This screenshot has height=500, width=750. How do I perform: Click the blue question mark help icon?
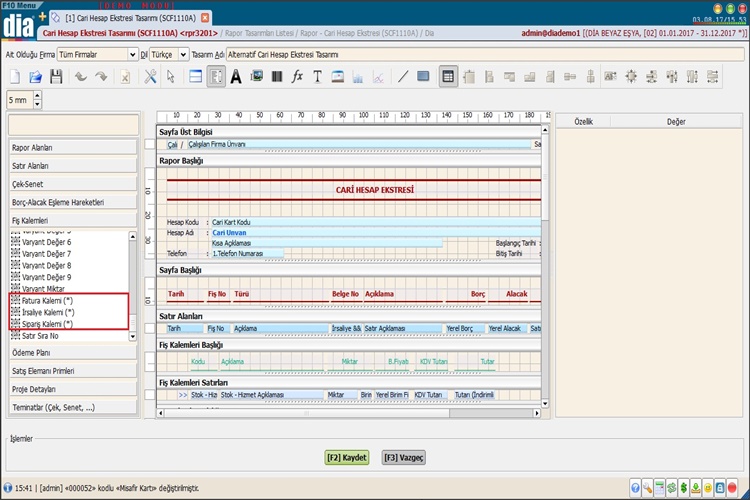click(x=635, y=488)
